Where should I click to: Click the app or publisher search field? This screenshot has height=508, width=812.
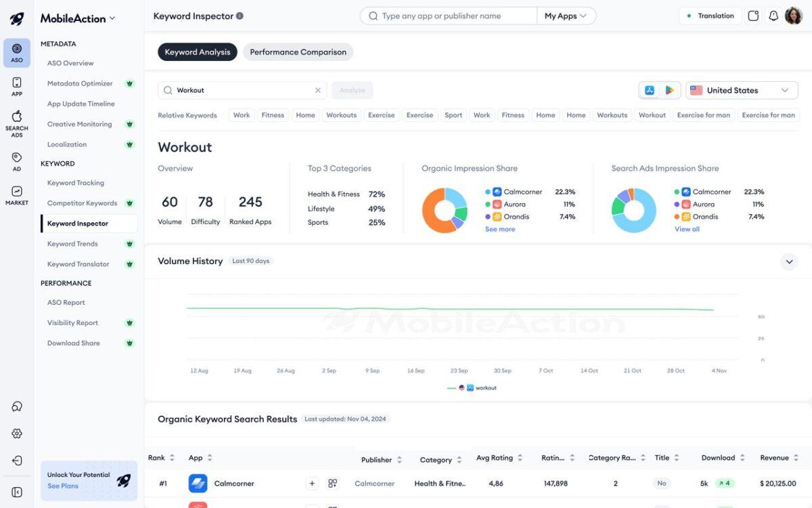[453, 16]
